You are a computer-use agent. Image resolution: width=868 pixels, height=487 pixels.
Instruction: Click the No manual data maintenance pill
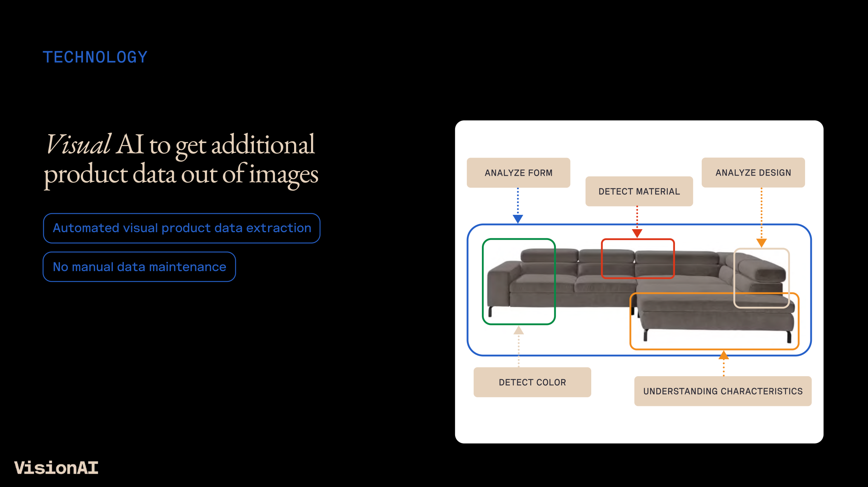139,267
